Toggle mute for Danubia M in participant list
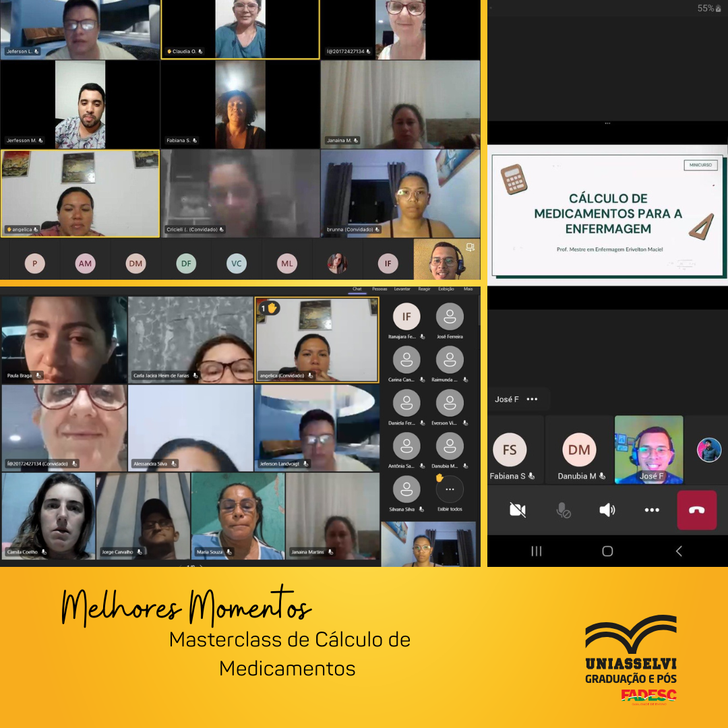Image resolution: width=728 pixels, height=728 pixels. 466,465
